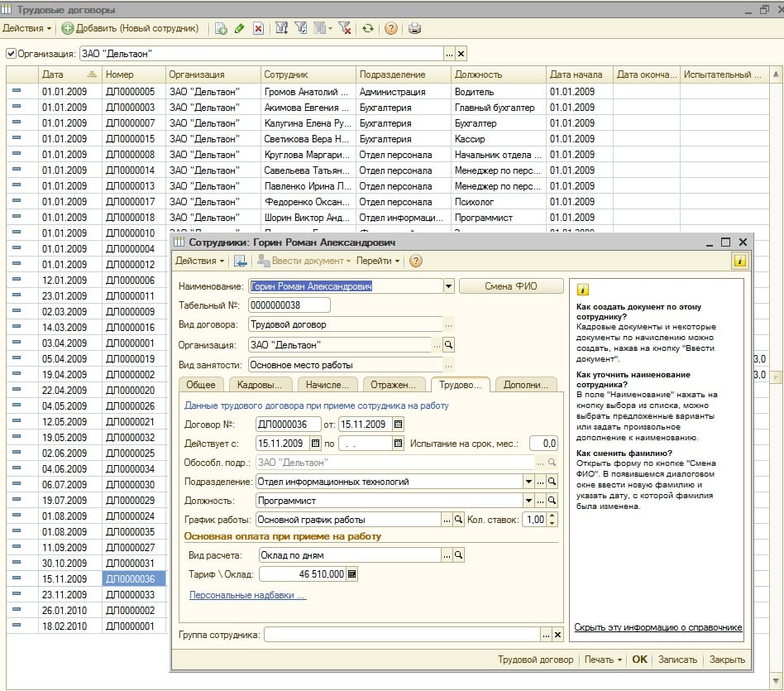
Task: Open the Персональные надбавки link
Action: point(247,595)
